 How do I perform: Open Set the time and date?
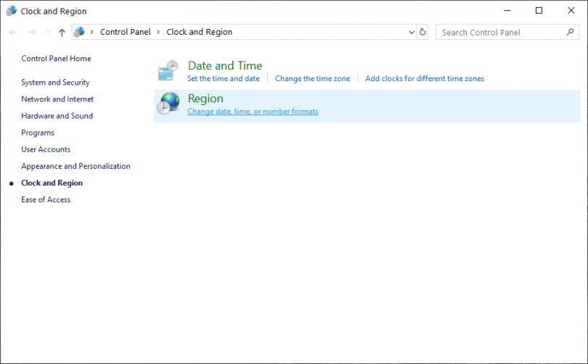[223, 78]
